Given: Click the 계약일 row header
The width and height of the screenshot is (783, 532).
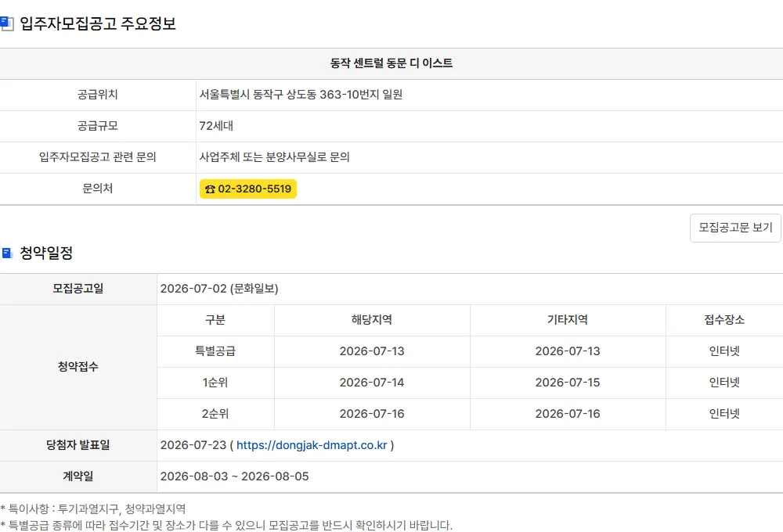Looking at the screenshot, I should pos(78,476).
